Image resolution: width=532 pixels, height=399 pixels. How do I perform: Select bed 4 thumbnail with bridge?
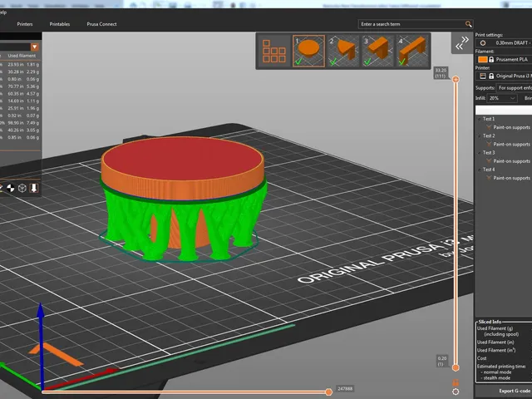(412, 52)
